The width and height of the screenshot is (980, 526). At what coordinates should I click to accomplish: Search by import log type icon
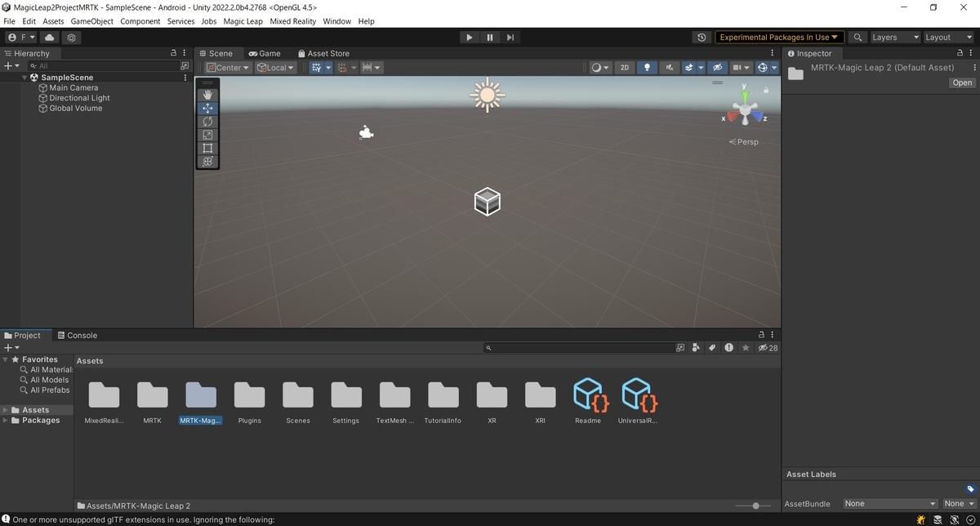(x=728, y=348)
